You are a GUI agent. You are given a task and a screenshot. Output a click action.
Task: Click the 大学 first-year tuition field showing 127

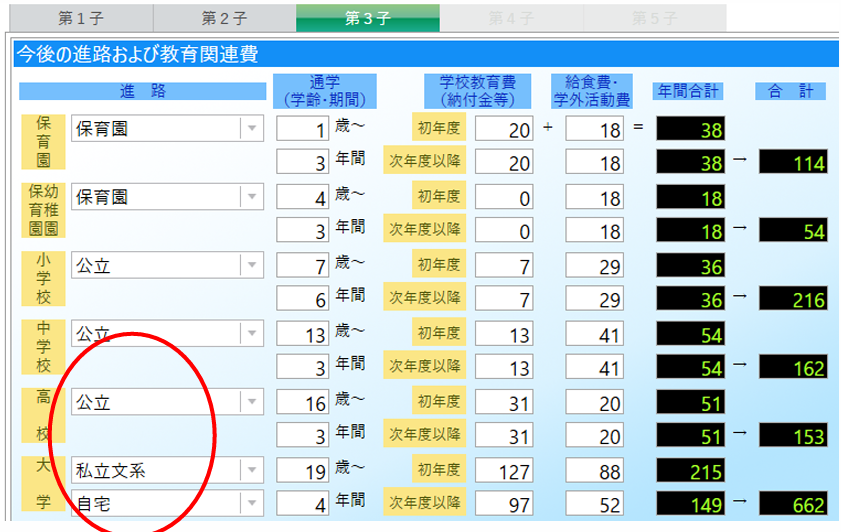[x=506, y=470]
